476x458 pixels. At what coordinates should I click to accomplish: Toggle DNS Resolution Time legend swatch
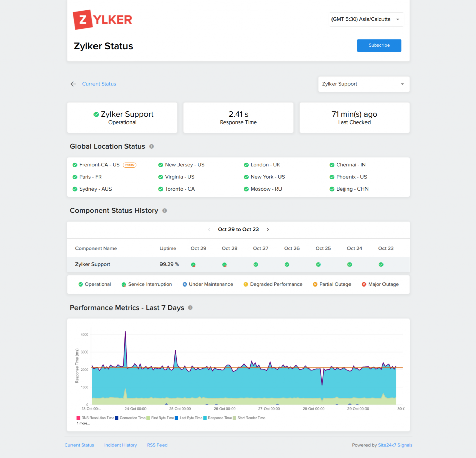click(79, 418)
